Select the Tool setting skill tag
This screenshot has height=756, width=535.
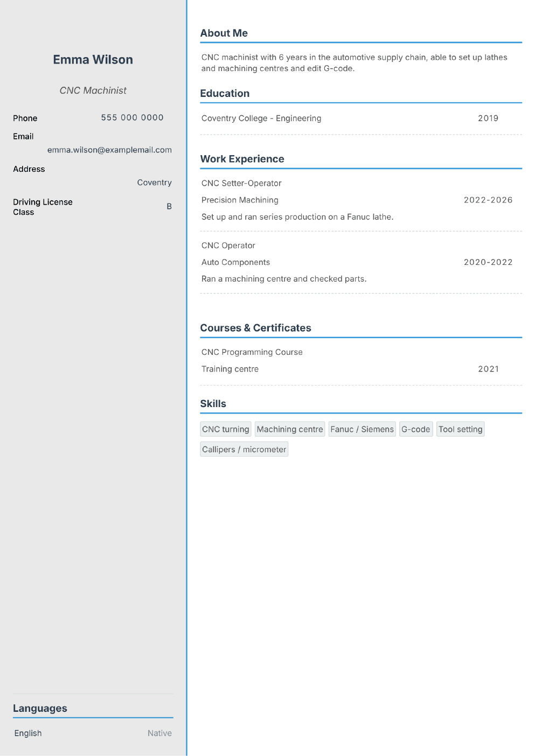pos(460,429)
